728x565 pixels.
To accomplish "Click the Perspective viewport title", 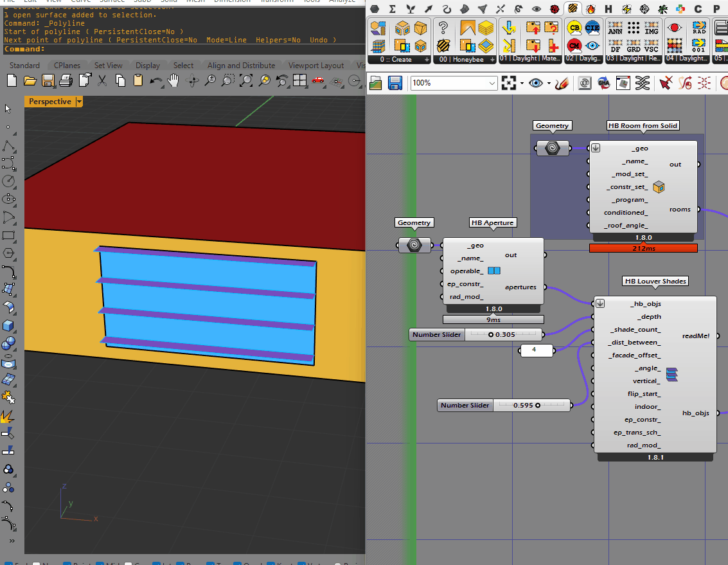I will [x=50, y=102].
